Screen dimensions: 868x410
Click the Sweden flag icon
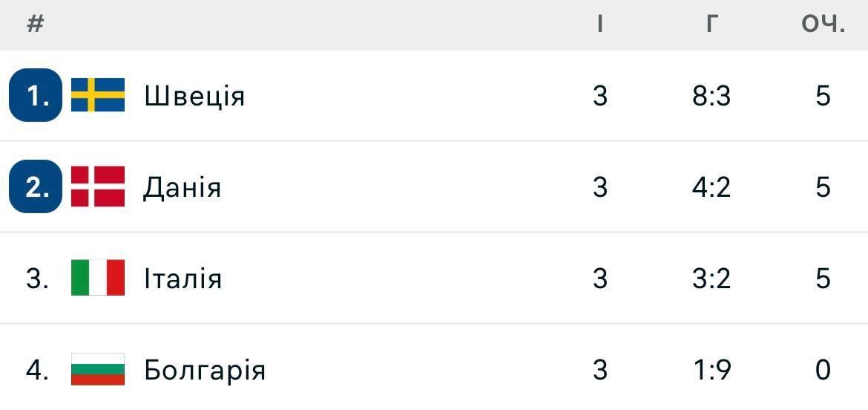[x=98, y=95]
